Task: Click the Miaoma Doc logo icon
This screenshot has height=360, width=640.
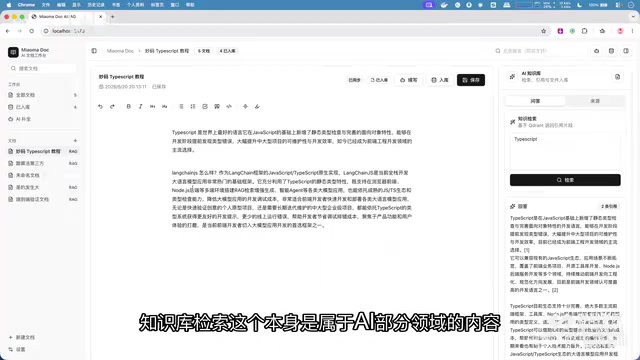Action: point(13,52)
